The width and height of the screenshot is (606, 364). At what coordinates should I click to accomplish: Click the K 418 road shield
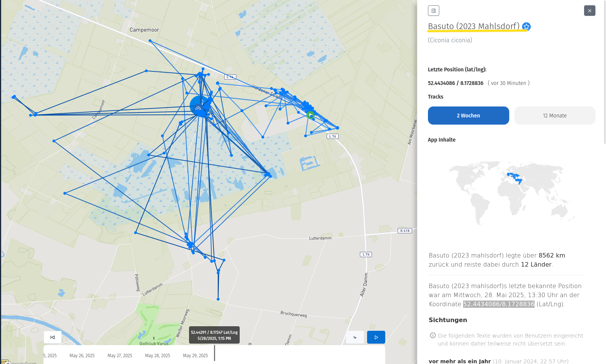405,231
